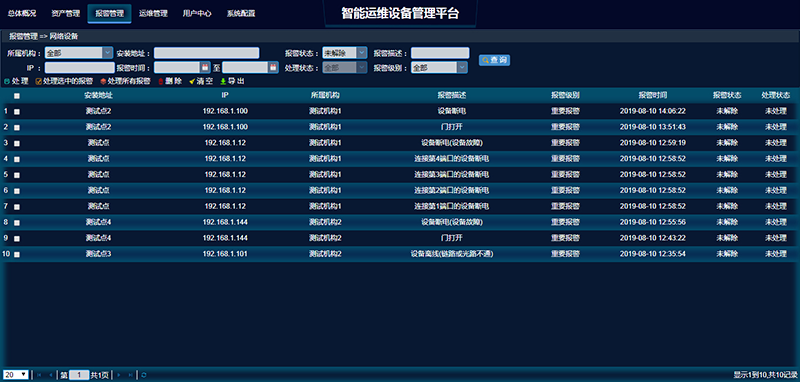Viewport: 800px width, 382px height.
Task: Toggle the select-all header checkbox
Action: (x=17, y=95)
